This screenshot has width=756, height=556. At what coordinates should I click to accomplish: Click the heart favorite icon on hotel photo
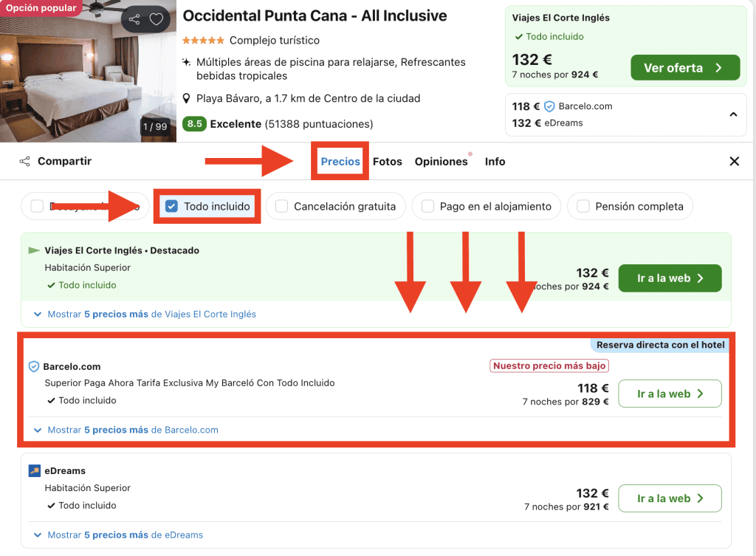pos(156,20)
